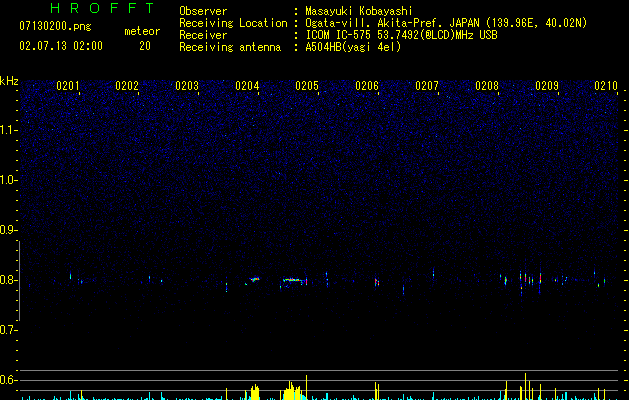Click the gray vertical range bar at left
Image resolution: width=629 pixels, height=400 pixels.
coord(19,281)
